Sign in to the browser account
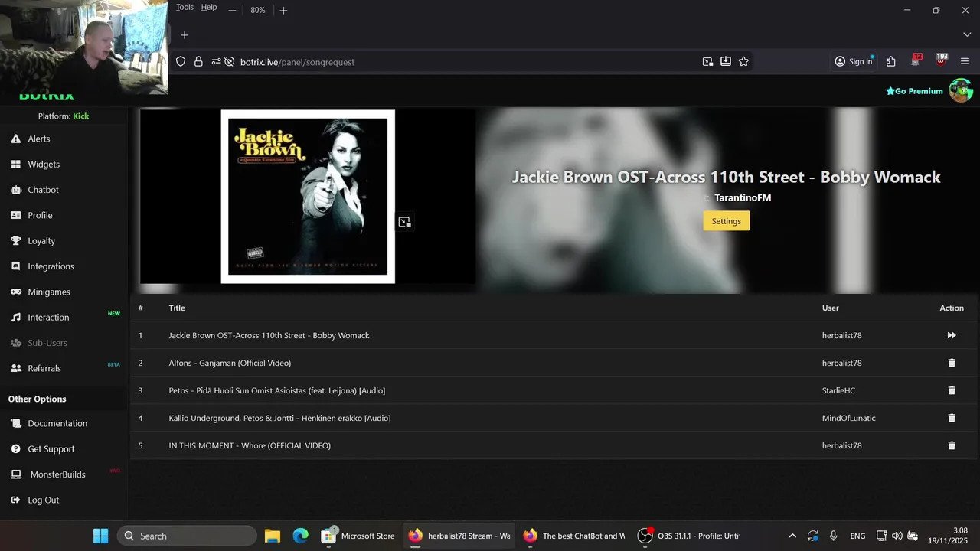The width and height of the screenshot is (980, 551). pyautogui.click(x=854, y=62)
